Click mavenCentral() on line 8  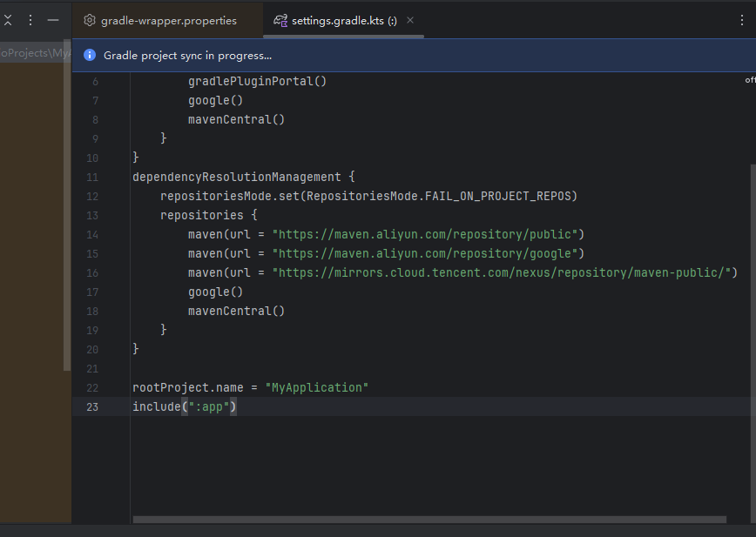236,119
